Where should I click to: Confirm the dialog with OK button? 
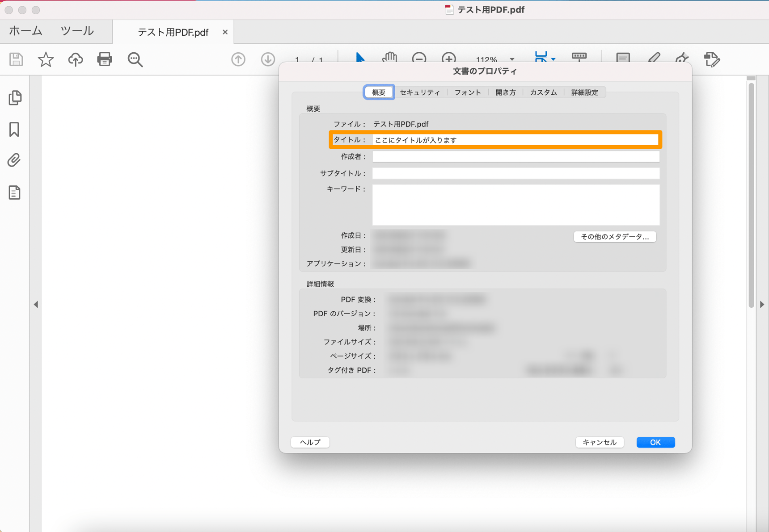click(x=655, y=442)
